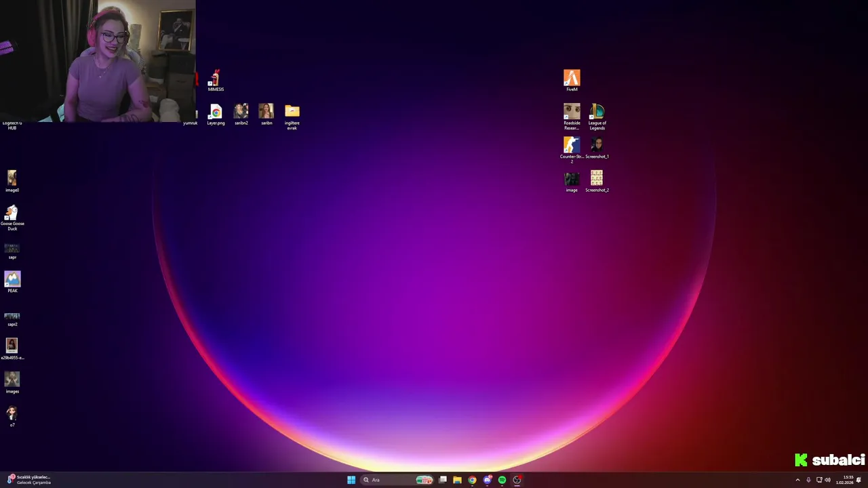Select the saribn2 image file
This screenshot has height=488, width=868.
241,115
